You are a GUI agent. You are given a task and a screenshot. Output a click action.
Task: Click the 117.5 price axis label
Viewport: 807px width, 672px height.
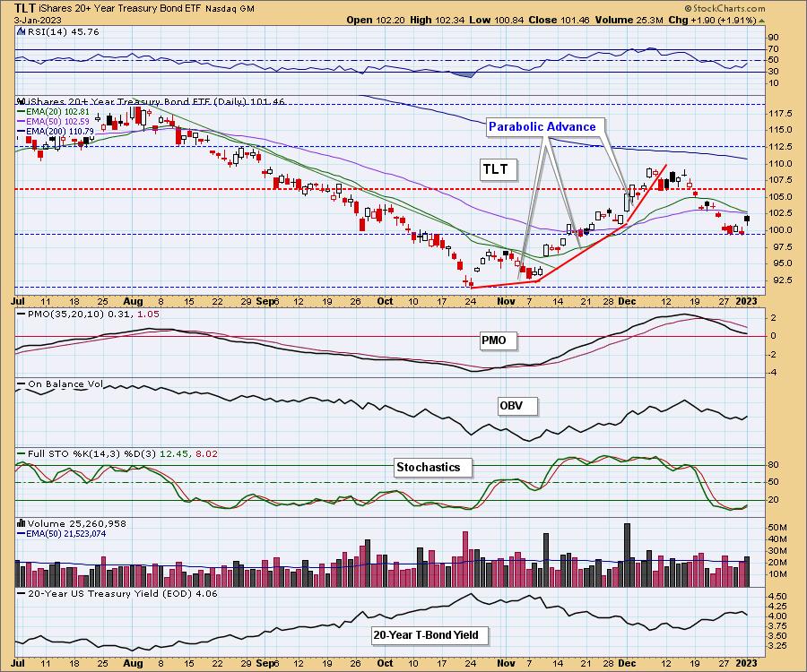(781, 113)
